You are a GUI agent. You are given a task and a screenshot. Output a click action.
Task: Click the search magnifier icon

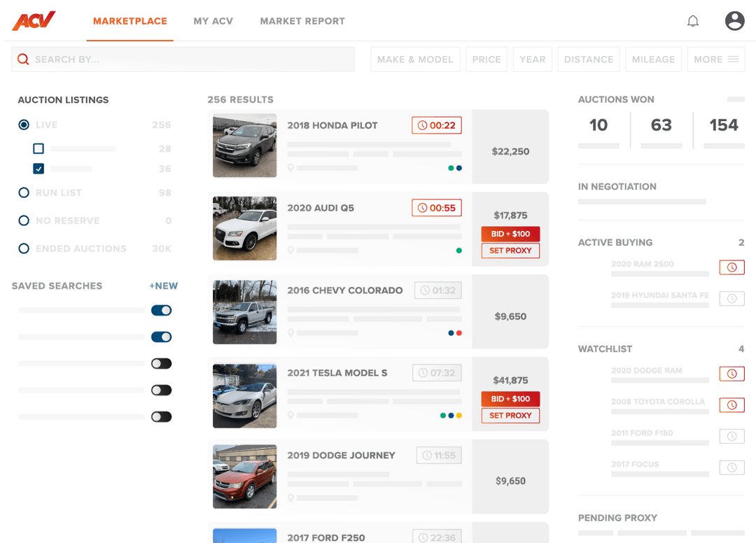coord(22,59)
